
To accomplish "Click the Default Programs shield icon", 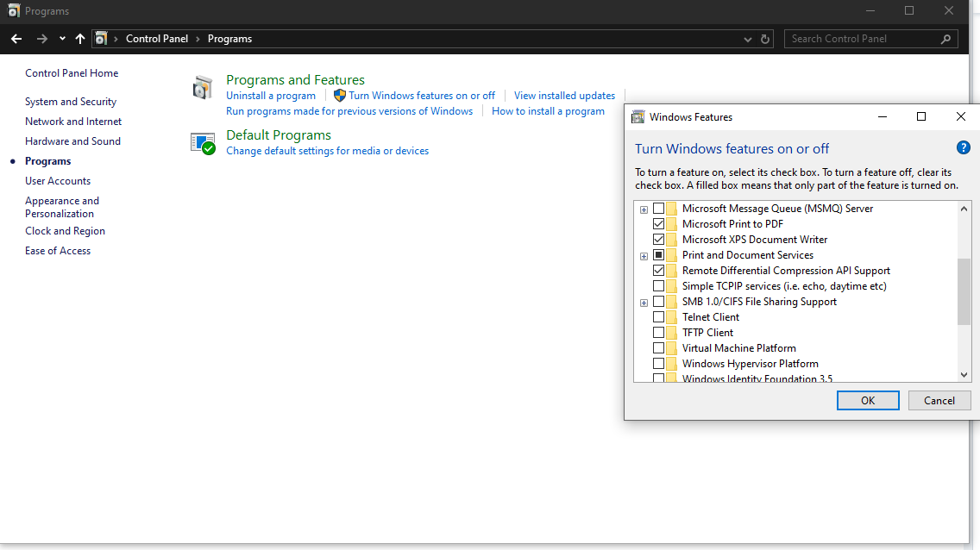I will (204, 143).
